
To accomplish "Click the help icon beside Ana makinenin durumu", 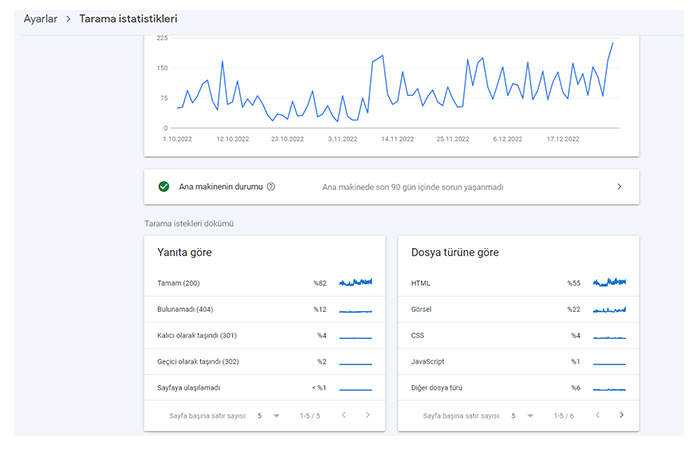I will coord(271,186).
